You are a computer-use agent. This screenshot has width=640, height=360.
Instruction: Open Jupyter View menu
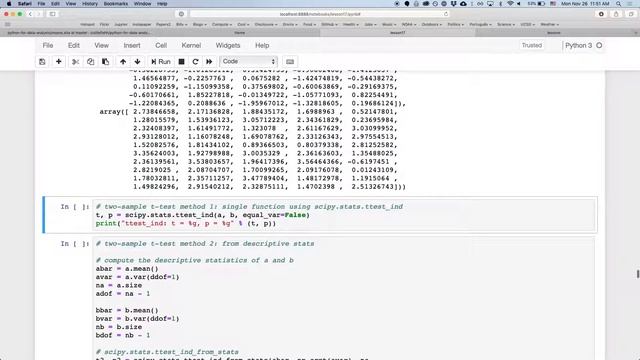[102, 45]
